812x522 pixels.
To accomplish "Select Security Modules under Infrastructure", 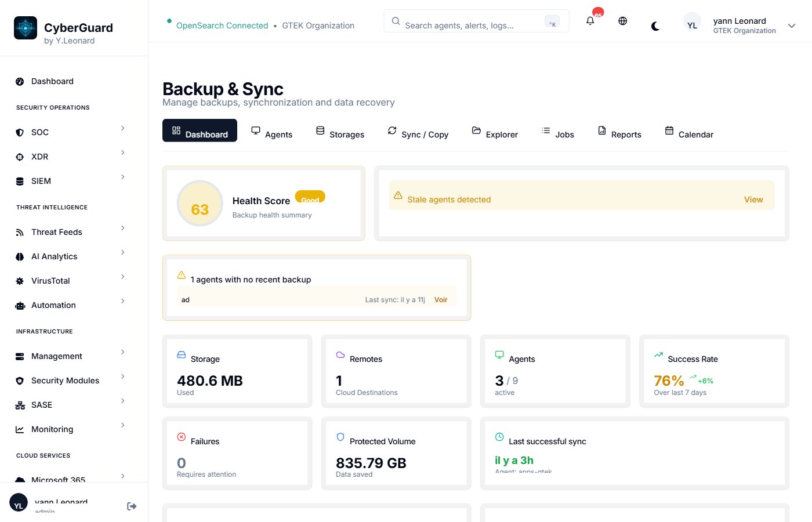I will [x=64, y=380].
